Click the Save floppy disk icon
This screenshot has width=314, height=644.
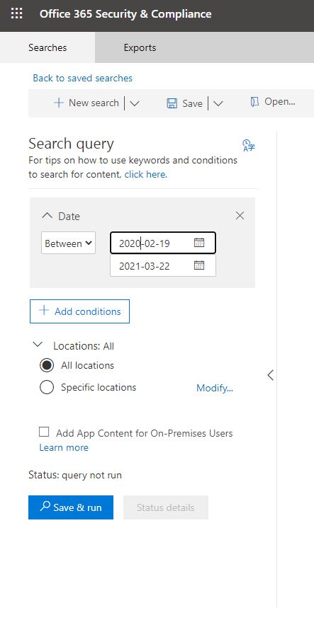172,103
